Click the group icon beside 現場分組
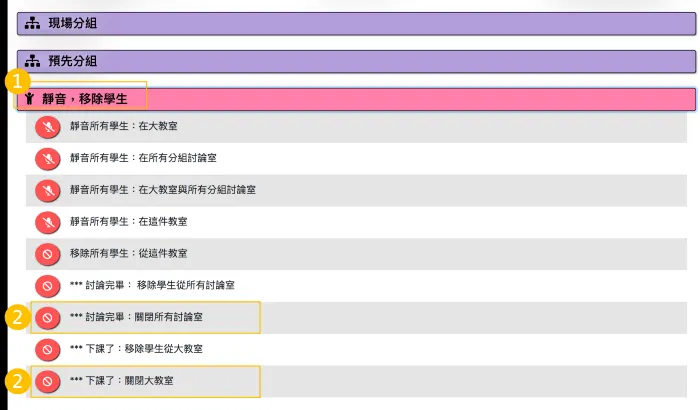This screenshot has height=410, width=700. pyautogui.click(x=31, y=23)
